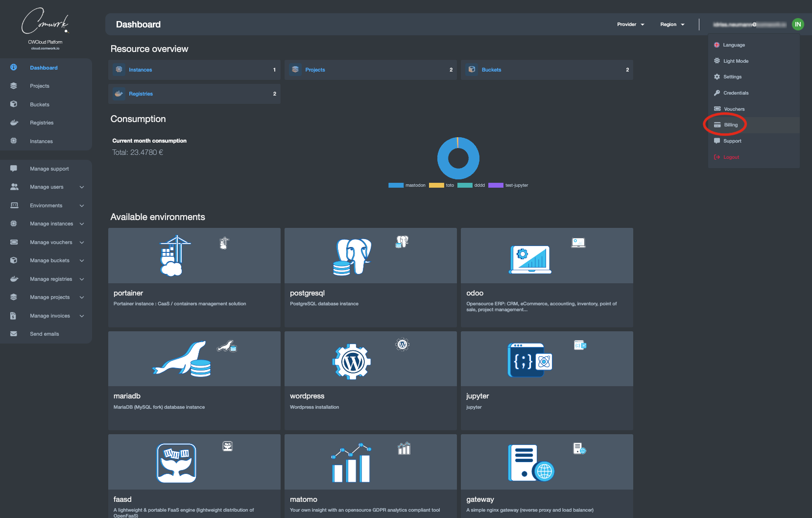The width and height of the screenshot is (812, 518).
Task: Switch to Light Mode
Action: (x=736, y=61)
